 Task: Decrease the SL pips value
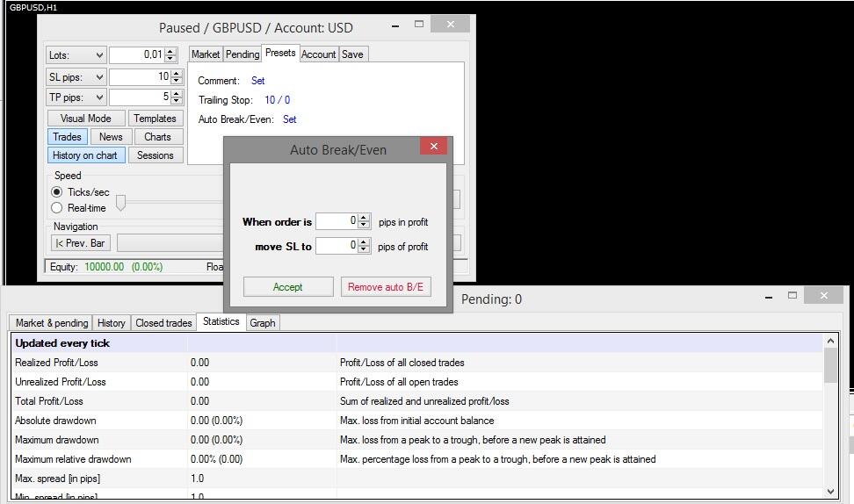(x=176, y=80)
